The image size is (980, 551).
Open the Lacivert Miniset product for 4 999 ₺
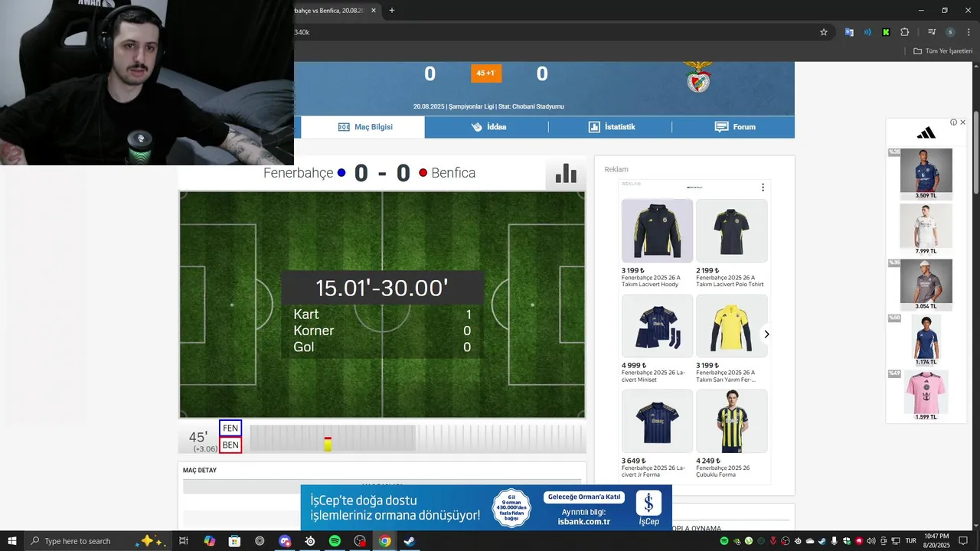click(657, 339)
